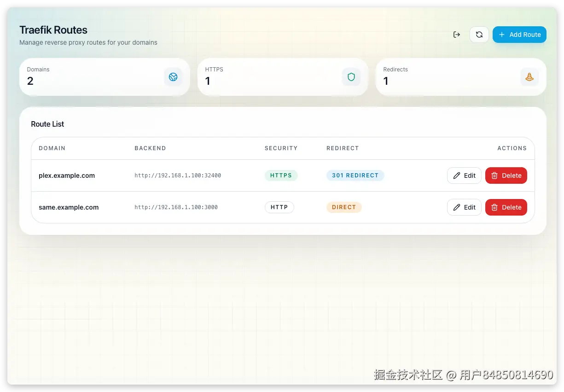Select the DOMAIN column header

click(x=52, y=148)
